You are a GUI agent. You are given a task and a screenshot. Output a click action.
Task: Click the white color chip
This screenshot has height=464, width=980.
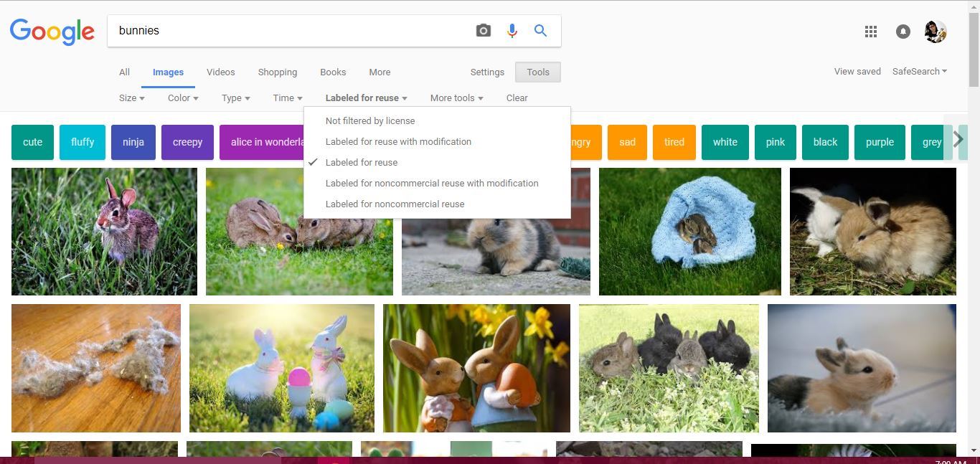[725, 142]
